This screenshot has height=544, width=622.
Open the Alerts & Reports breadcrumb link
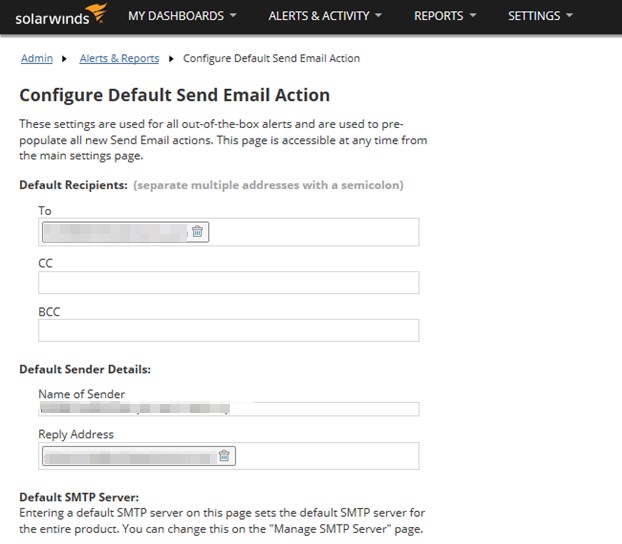pos(119,59)
